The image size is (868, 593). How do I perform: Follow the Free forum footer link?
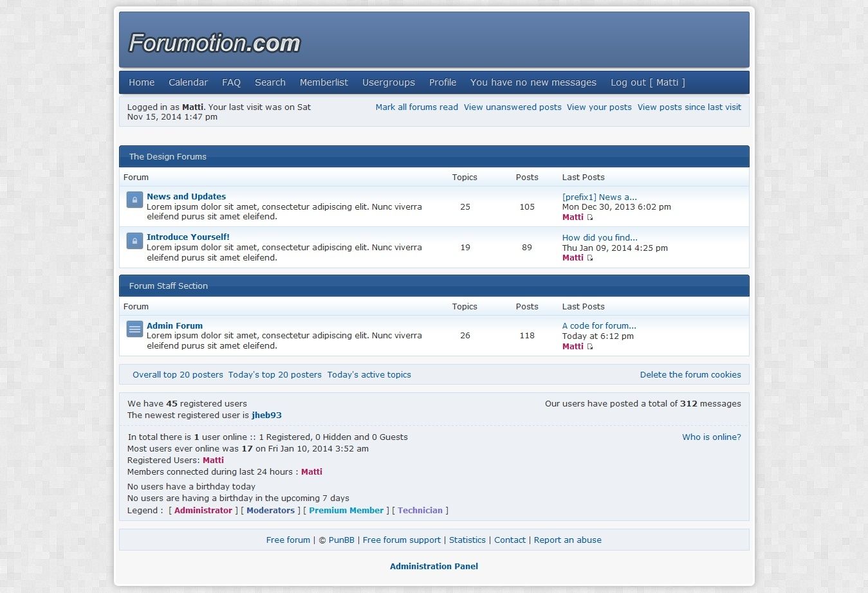tap(288, 540)
